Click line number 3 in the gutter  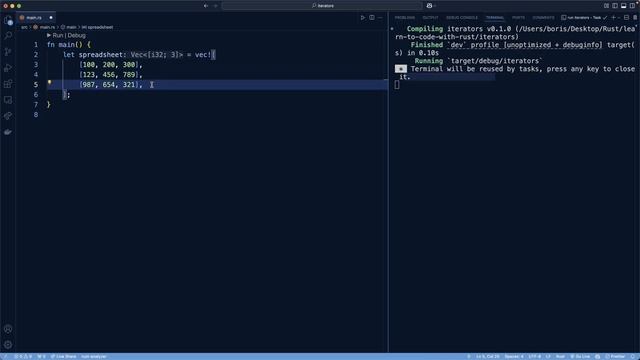(x=36, y=64)
